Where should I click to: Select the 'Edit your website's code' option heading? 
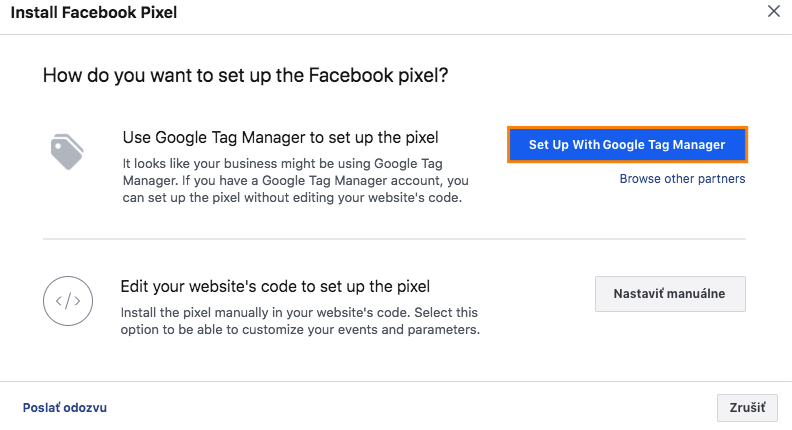click(x=275, y=286)
